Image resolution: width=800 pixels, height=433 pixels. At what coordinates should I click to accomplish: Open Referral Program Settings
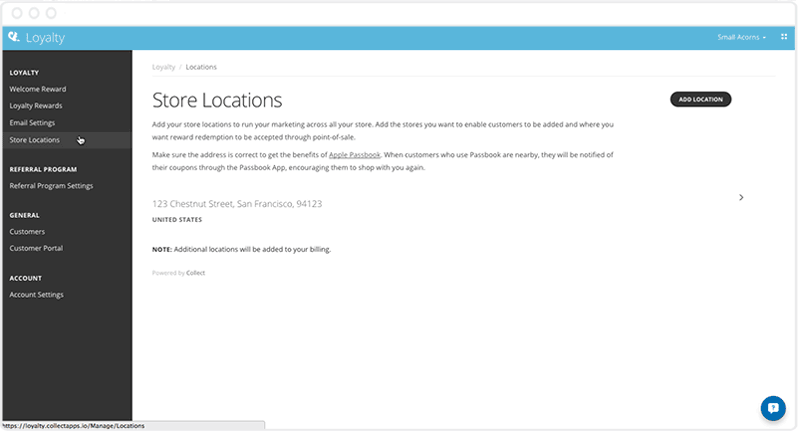51,186
